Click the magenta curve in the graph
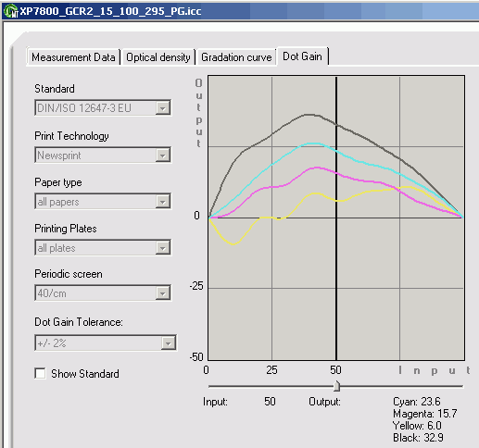The height and width of the screenshot is (448, 479). 317,168
